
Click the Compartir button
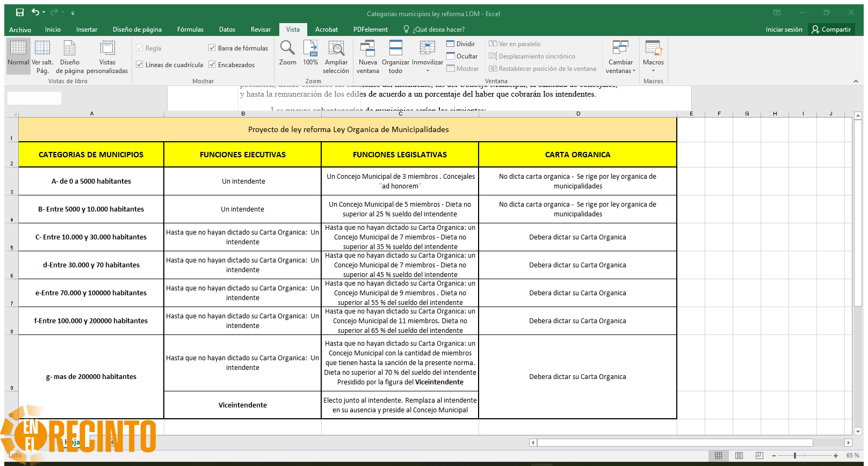pos(831,30)
